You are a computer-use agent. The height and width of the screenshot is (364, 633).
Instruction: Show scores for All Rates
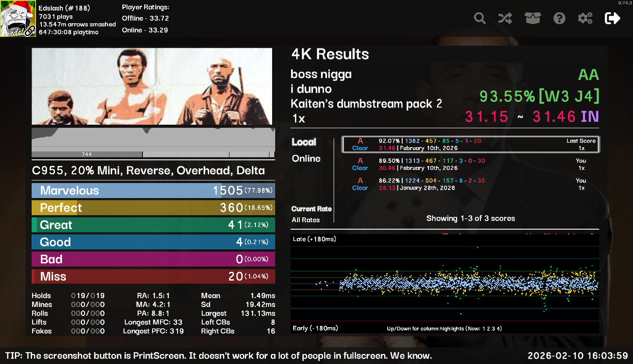click(306, 220)
